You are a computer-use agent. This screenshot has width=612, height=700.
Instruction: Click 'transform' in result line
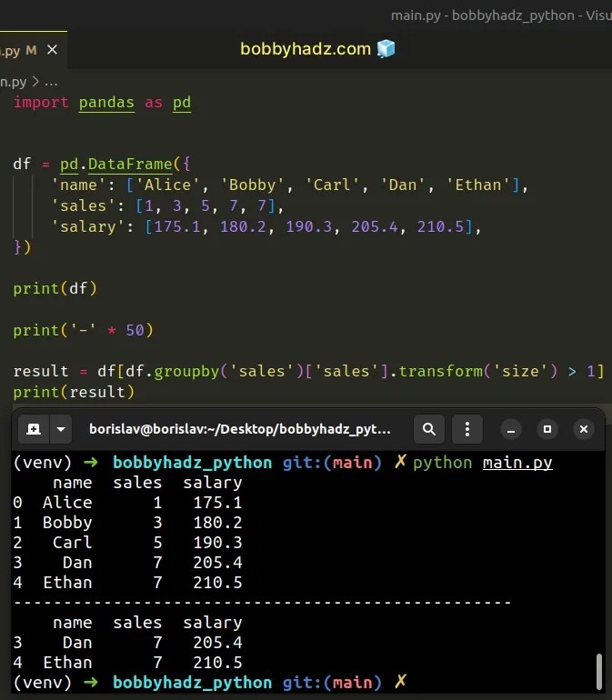point(440,372)
